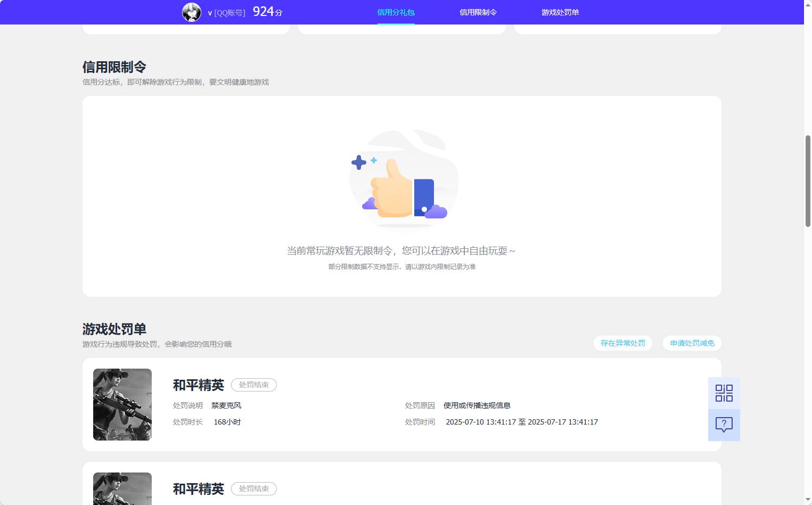Click the 处罚结束 status pill on first penalty

click(x=254, y=385)
